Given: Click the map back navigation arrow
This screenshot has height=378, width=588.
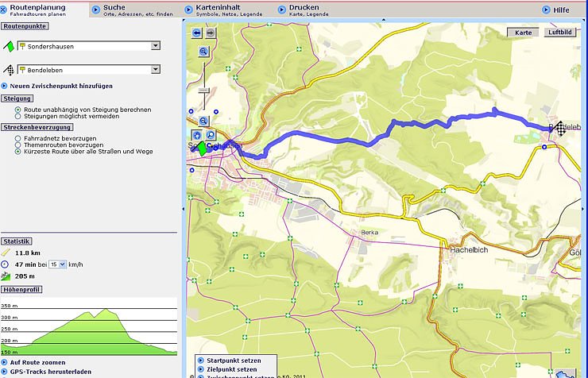Looking at the screenshot, I should pos(196,33).
